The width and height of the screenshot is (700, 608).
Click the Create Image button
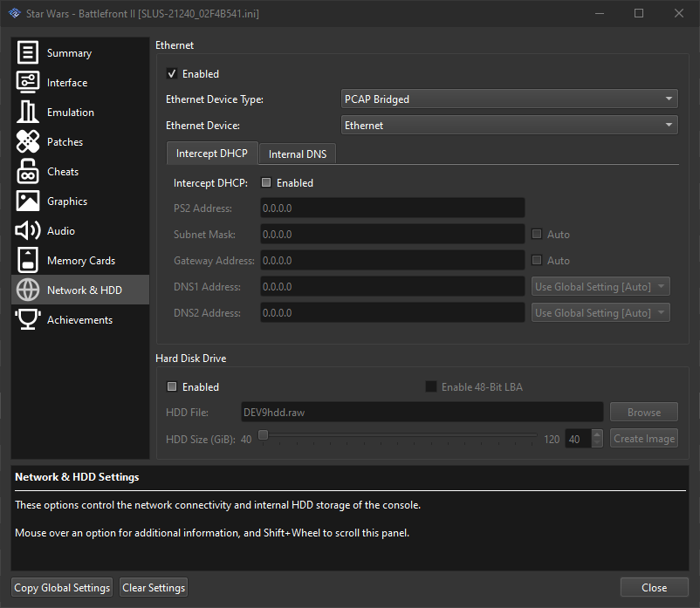(x=644, y=439)
